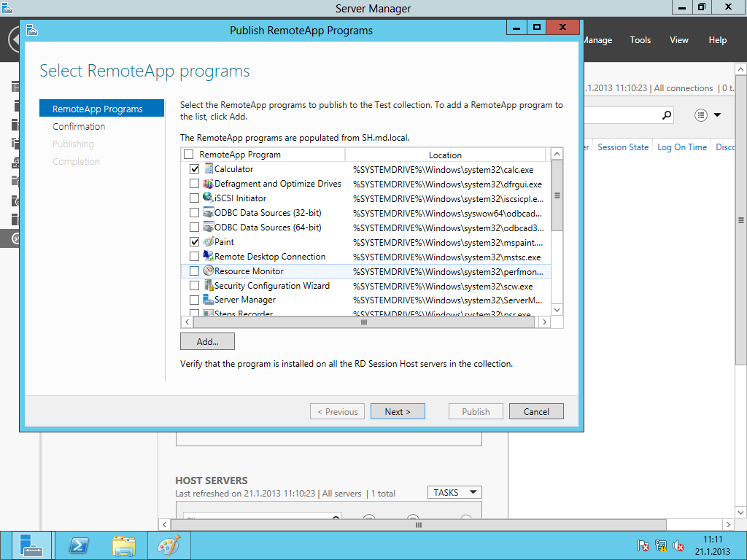This screenshot has height=560, width=747.
Task: Click the Defragment and Optimize Drives icon
Action: tap(208, 184)
